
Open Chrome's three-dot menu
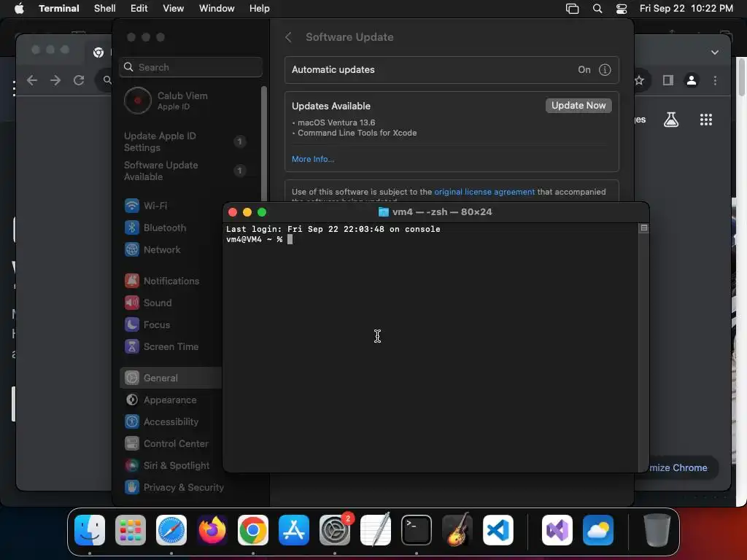(x=715, y=80)
